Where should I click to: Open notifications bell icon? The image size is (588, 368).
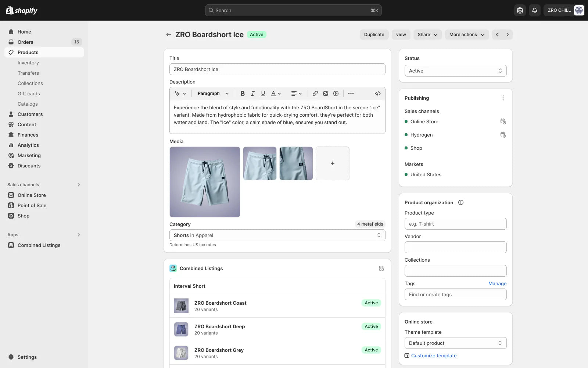(534, 10)
